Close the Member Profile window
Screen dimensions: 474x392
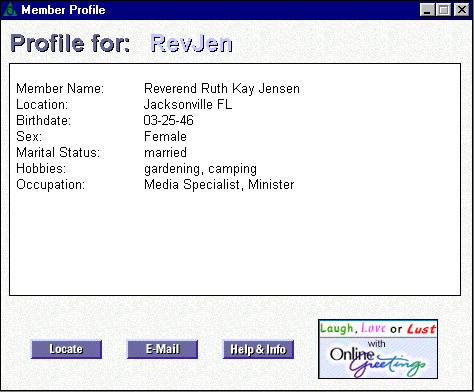pyautogui.click(x=462, y=10)
